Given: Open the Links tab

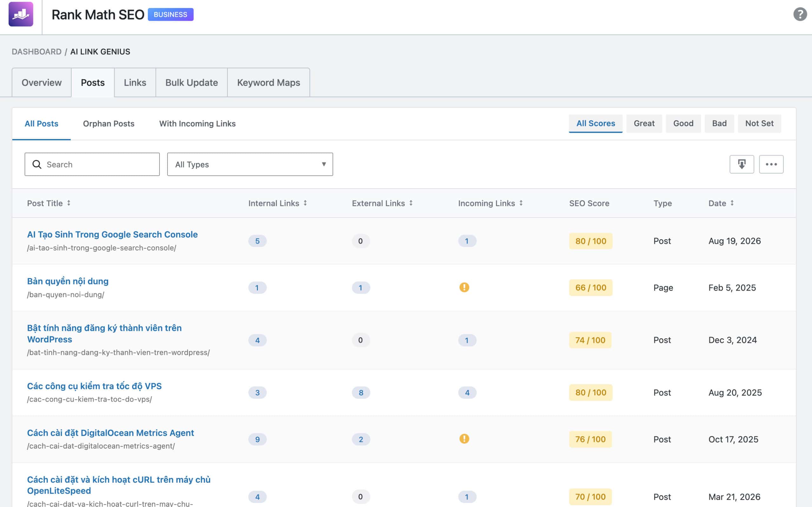Looking at the screenshot, I should (135, 83).
